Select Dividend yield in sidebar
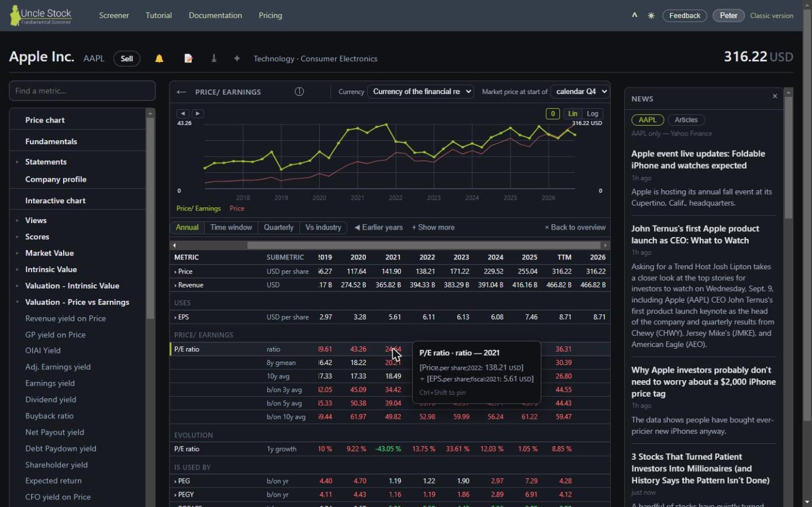This screenshot has width=812, height=507. (x=50, y=400)
